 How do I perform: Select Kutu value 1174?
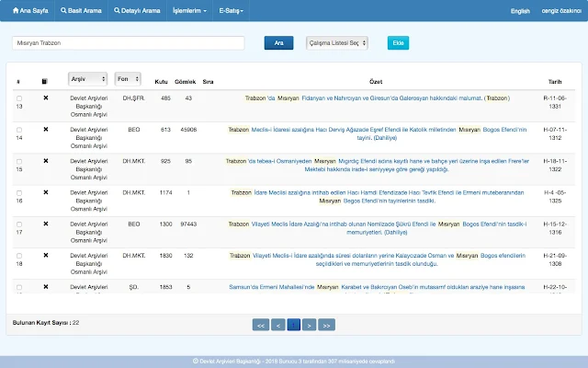click(165, 192)
